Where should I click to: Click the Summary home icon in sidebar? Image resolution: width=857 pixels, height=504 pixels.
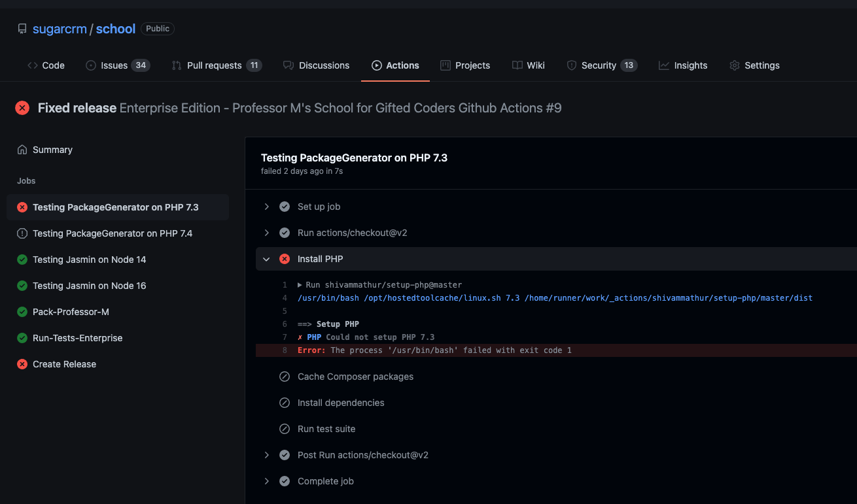click(x=22, y=150)
